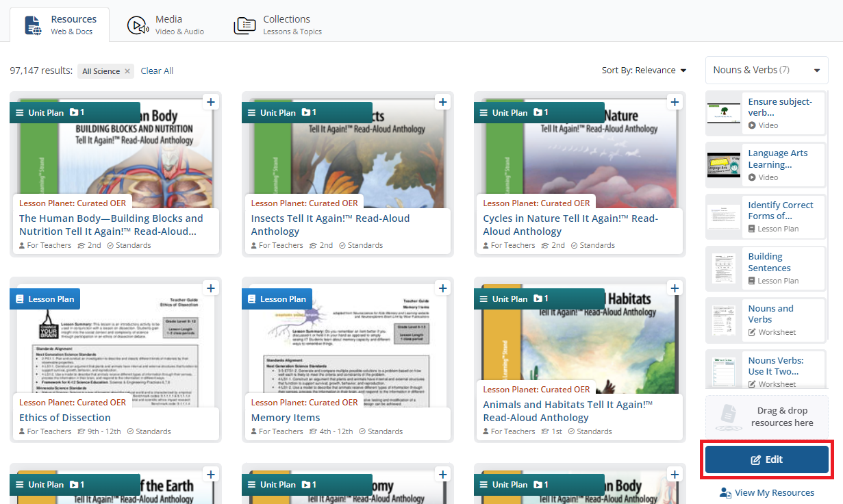
Task: Switch to the Media Video & Audio tab
Action: click(x=166, y=25)
